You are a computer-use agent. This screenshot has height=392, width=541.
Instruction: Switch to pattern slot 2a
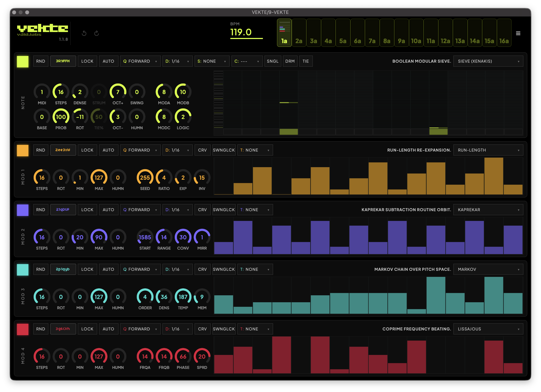click(x=299, y=33)
